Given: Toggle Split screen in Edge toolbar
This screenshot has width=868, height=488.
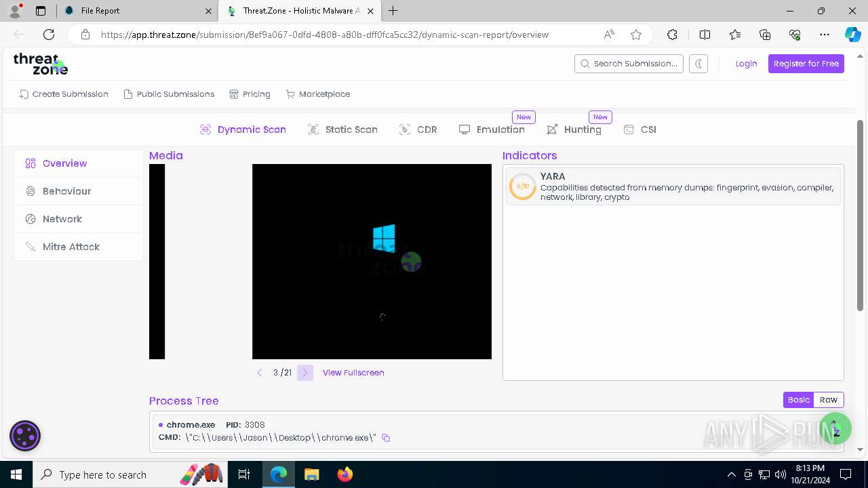Looking at the screenshot, I should [x=705, y=35].
